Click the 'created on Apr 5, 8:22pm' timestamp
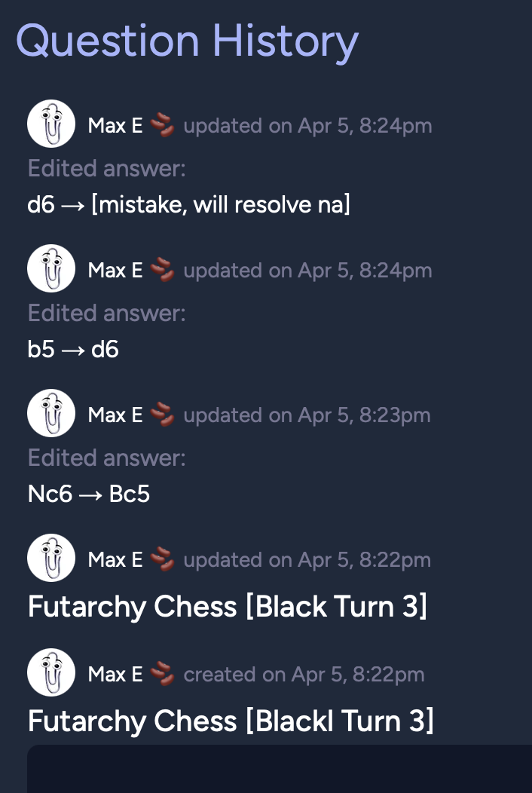Image resolution: width=532 pixels, height=793 pixels. pos(304,675)
